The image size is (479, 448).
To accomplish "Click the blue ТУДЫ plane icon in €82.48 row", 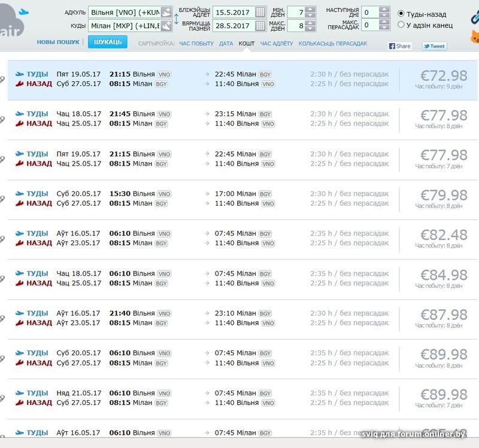I will 20,233.
